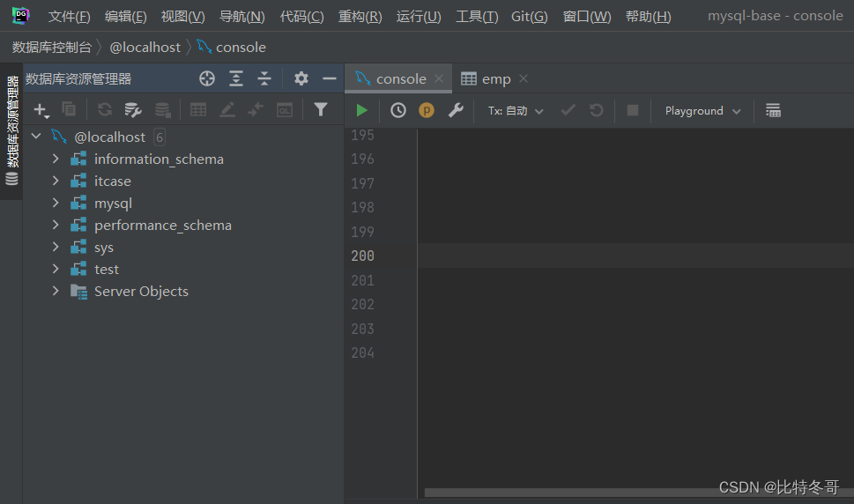Expand the Server Objects node

[56, 291]
